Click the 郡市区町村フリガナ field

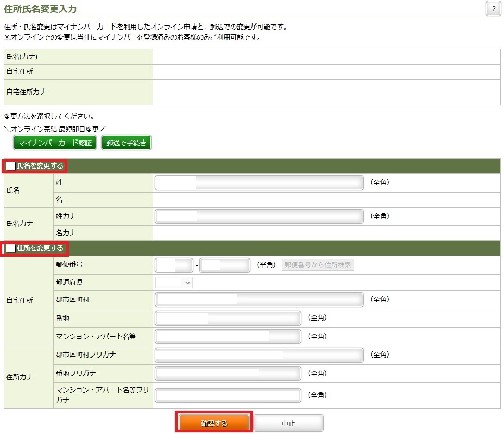tap(259, 355)
